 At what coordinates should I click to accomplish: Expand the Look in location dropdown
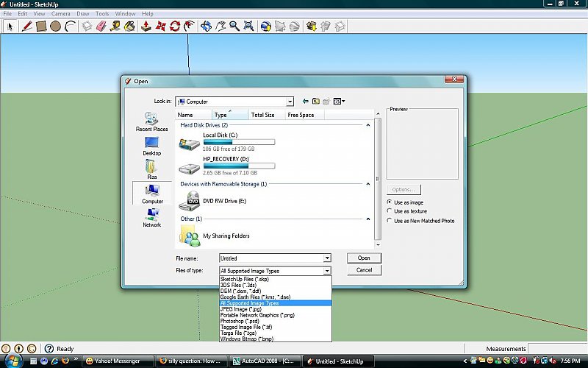tap(290, 102)
